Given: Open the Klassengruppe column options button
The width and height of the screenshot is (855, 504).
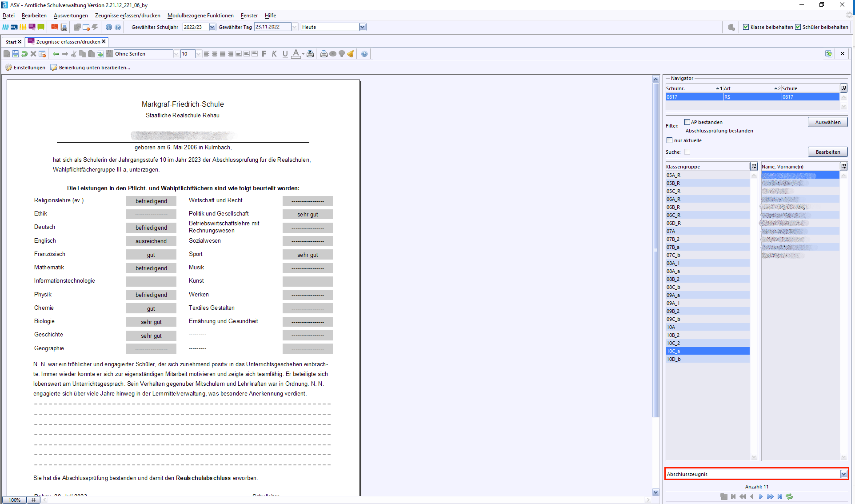Looking at the screenshot, I should (x=754, y=166).
